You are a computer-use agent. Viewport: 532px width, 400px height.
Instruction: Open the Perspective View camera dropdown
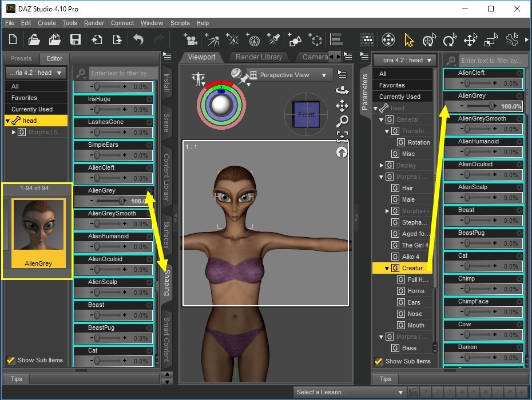click(289, 75)
